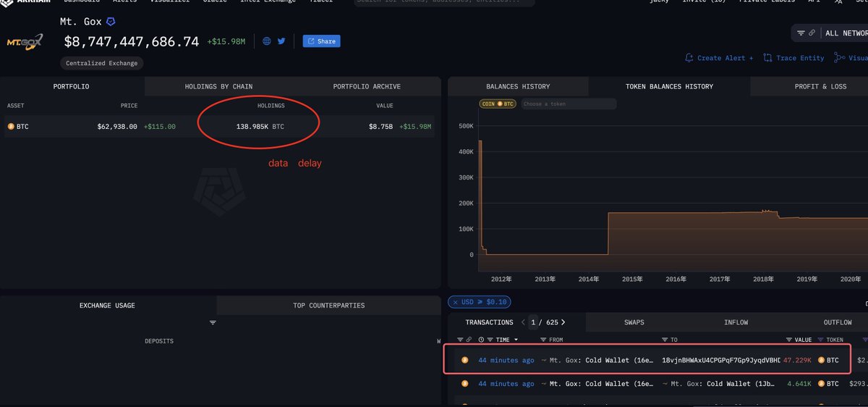Open the TOP COUNTERPARTIES tab

tap(328, 305)
